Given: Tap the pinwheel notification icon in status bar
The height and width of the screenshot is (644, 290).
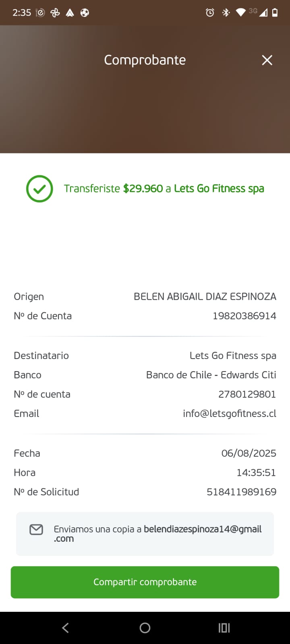Looking at the screenshot, I should pos(55,13).
